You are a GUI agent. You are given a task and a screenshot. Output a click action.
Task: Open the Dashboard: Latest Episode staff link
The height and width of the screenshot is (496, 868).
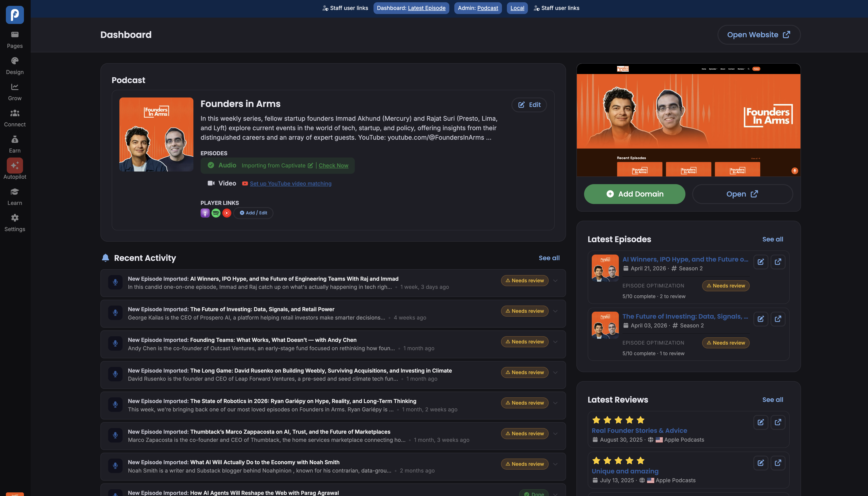point(411,8)
